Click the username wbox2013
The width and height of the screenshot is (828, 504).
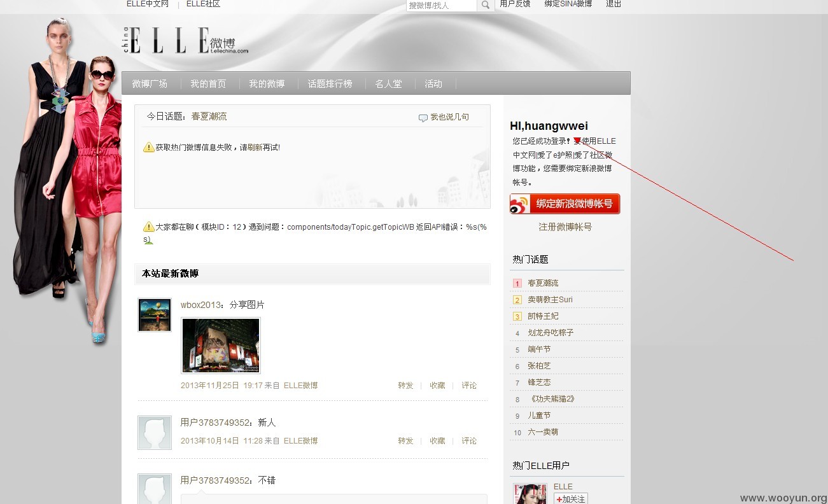202,305
